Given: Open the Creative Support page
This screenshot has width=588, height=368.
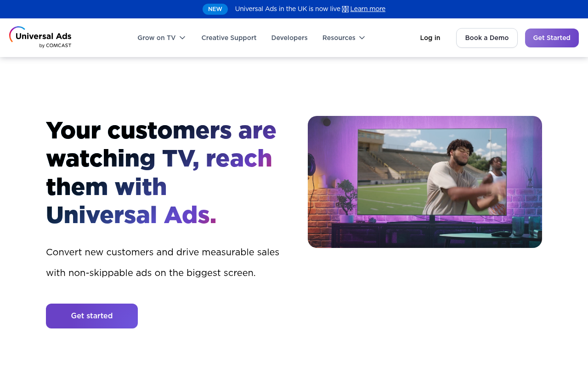Looking at the screenshot, I should tap(229, 38).
